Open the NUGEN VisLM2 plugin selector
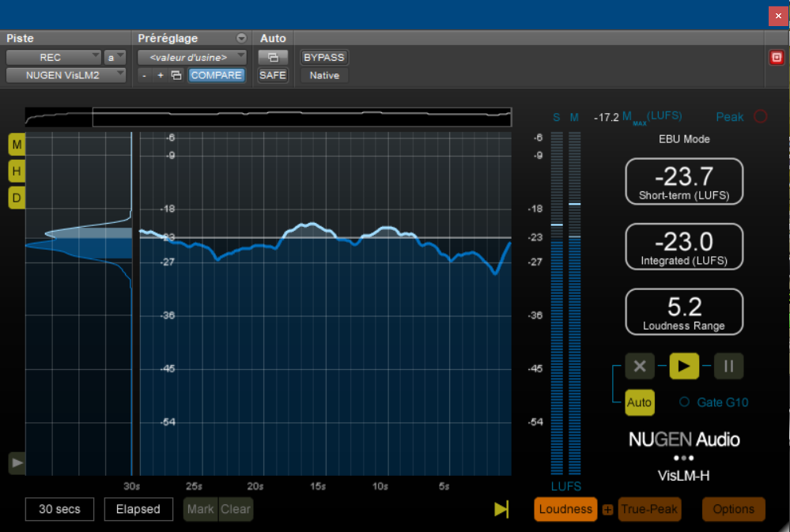The width and height of the screenshot is (790, 532). tap(66, 75)
